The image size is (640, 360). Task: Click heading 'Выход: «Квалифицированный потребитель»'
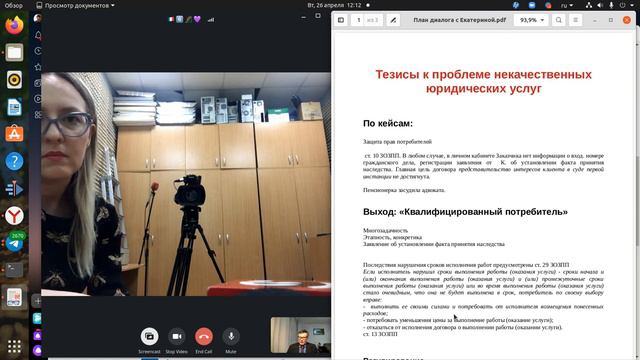point(465,212)
